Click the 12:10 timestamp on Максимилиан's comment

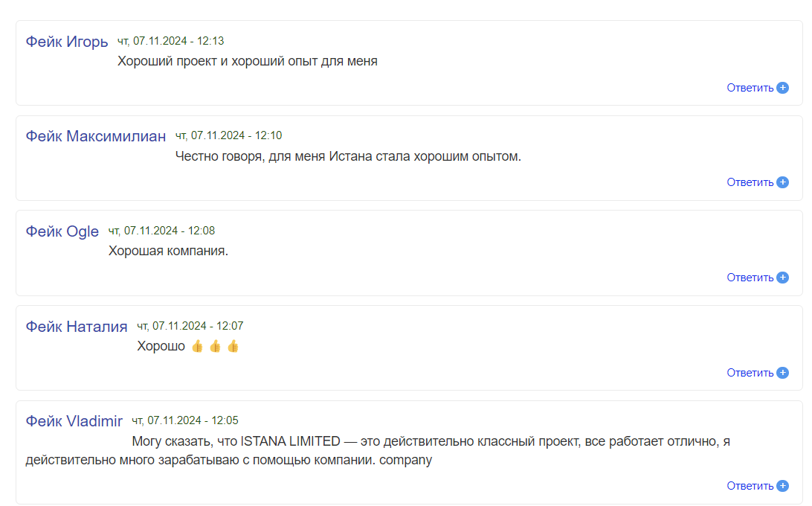(x=228, y=135)
